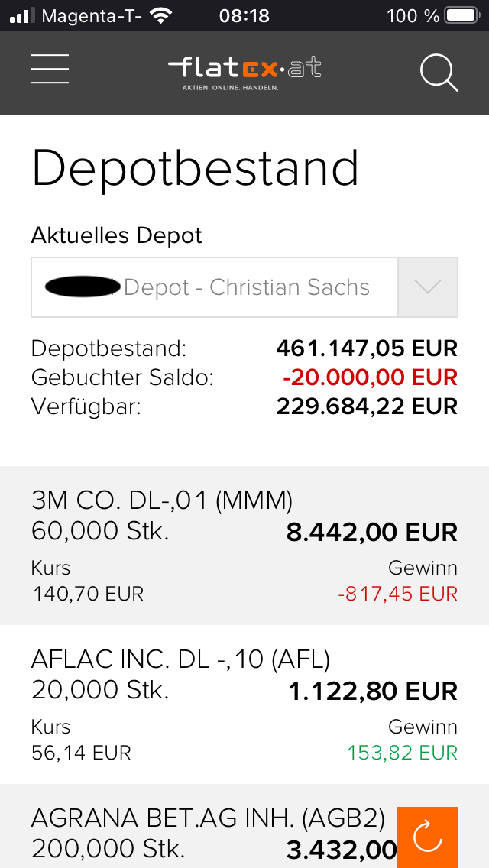Tap the AFLAC Gewinn 153,82 EUR figure
The width and height of the screenshot is (489, 868).
point(402,753)
